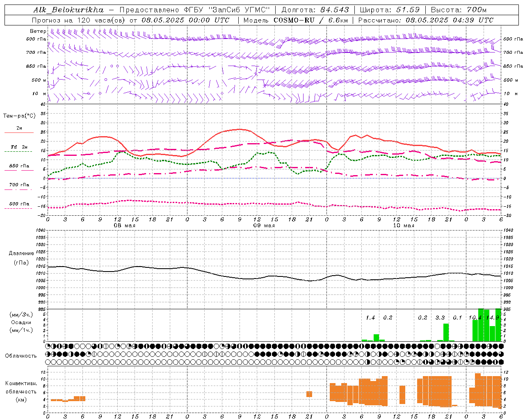The height and width of the screenshot is (420, 525).
Task: Click the dashed line sample under 'Td 2м'
Action: click(18, 152)
